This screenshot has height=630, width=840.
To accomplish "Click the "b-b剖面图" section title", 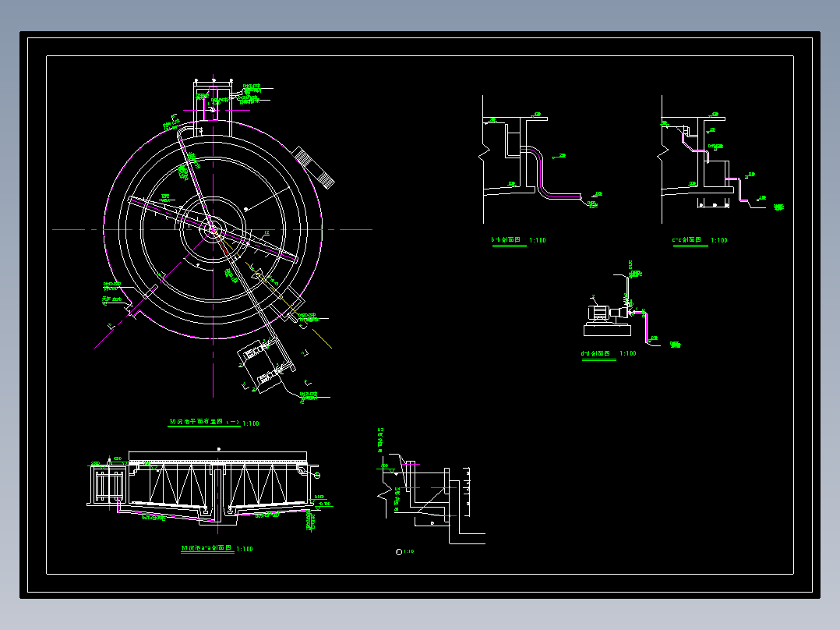I will click(506, 240).
